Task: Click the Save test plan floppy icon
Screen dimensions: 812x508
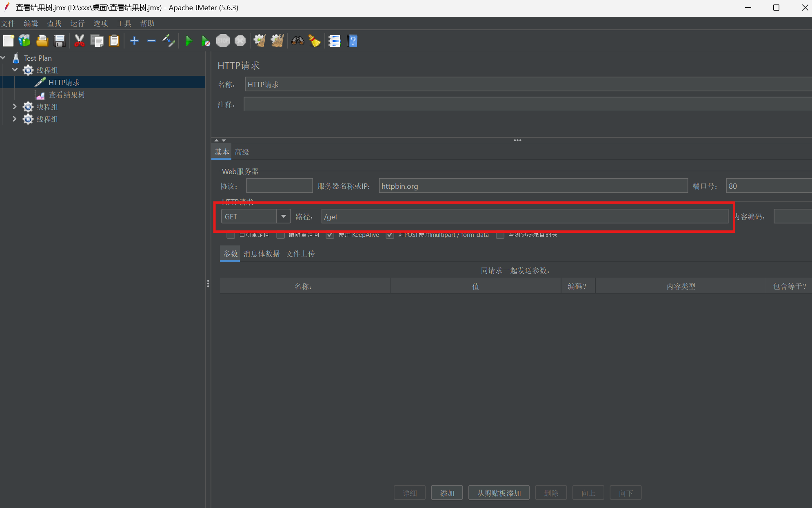Action: click(60, 41)
